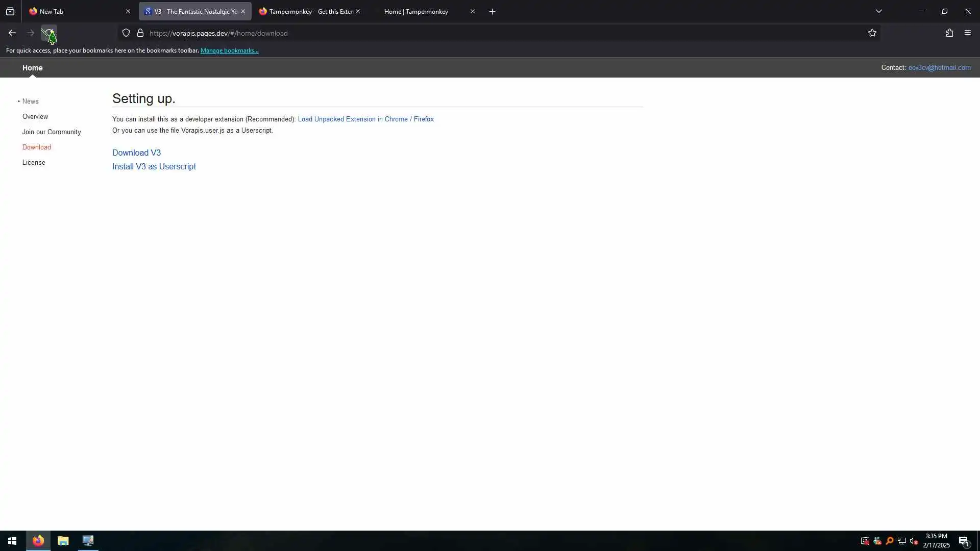
Task: Click the URL address bar field
Action: pyautogui.click(x=459, y=33)
